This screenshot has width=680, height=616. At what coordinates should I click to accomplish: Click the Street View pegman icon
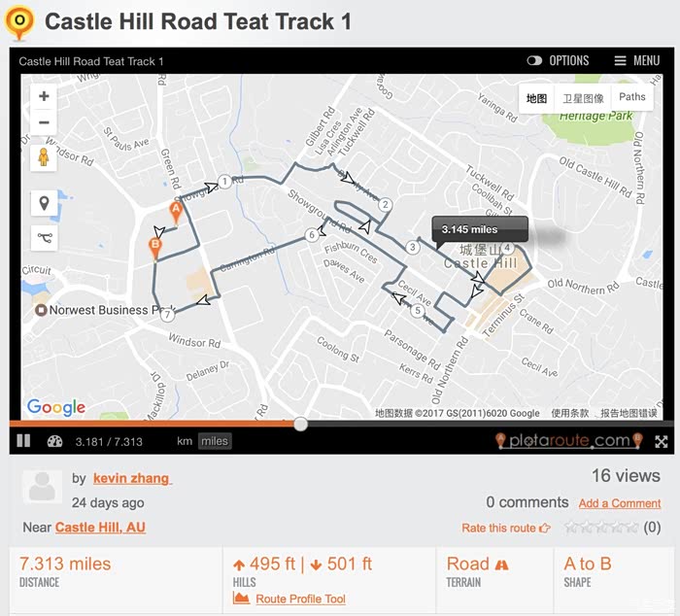tap(44, 157)
